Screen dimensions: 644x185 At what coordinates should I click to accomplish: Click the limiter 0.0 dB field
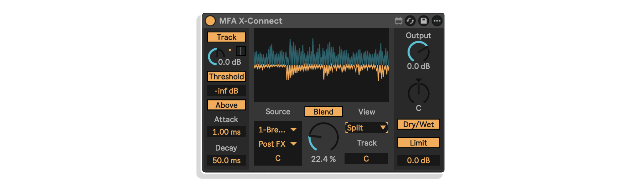pos(418,160)
